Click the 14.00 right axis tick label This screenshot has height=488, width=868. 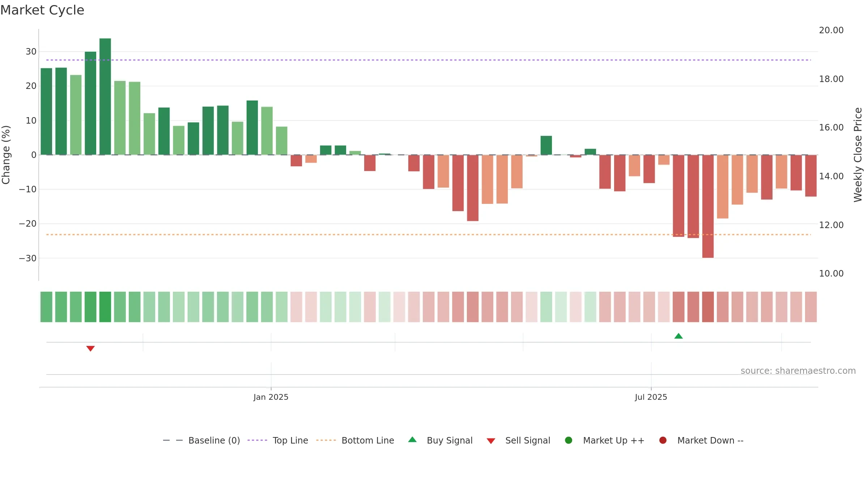coord(831,176)
